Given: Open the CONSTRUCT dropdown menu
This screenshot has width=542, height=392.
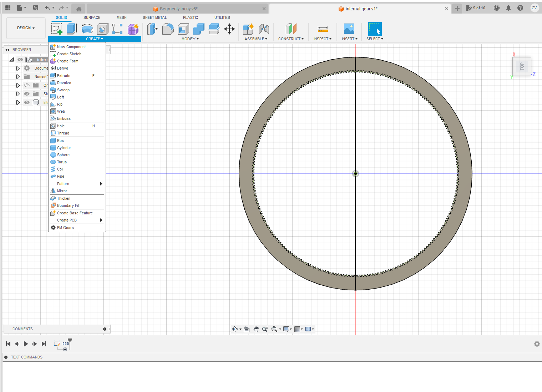Looking at the screenshot, I should click(291, 39).
